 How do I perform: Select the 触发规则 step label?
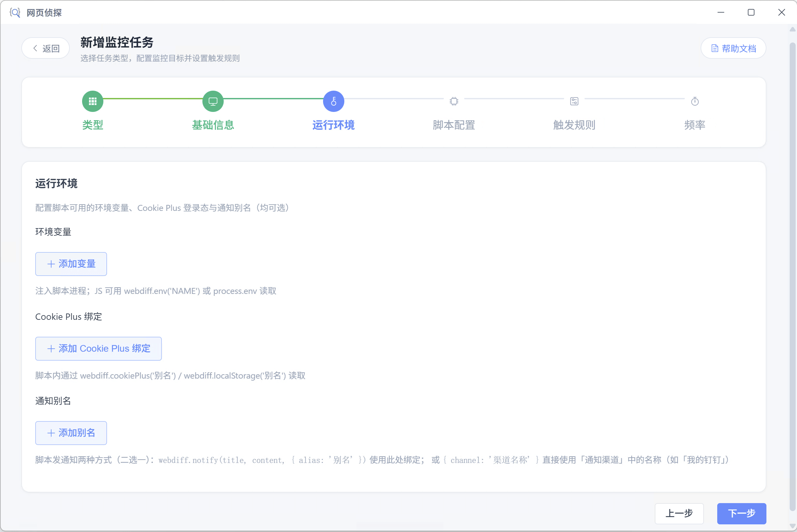(574, 125)
